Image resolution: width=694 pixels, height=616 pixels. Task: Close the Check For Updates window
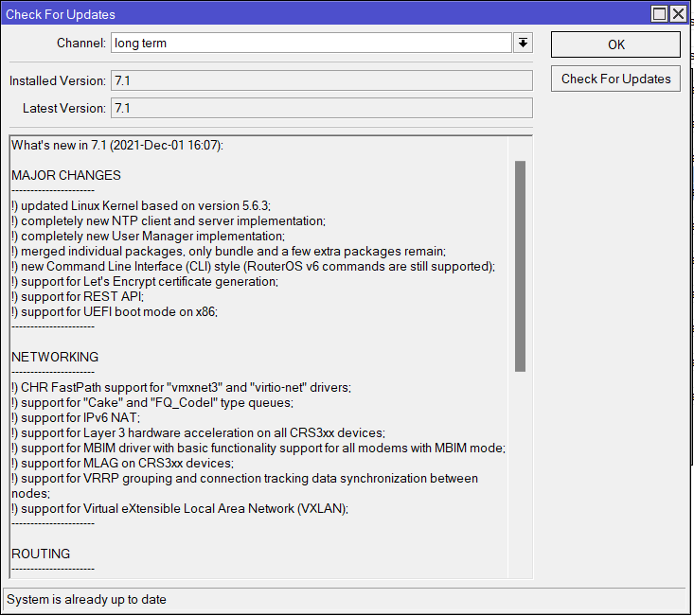pos(678,14)
